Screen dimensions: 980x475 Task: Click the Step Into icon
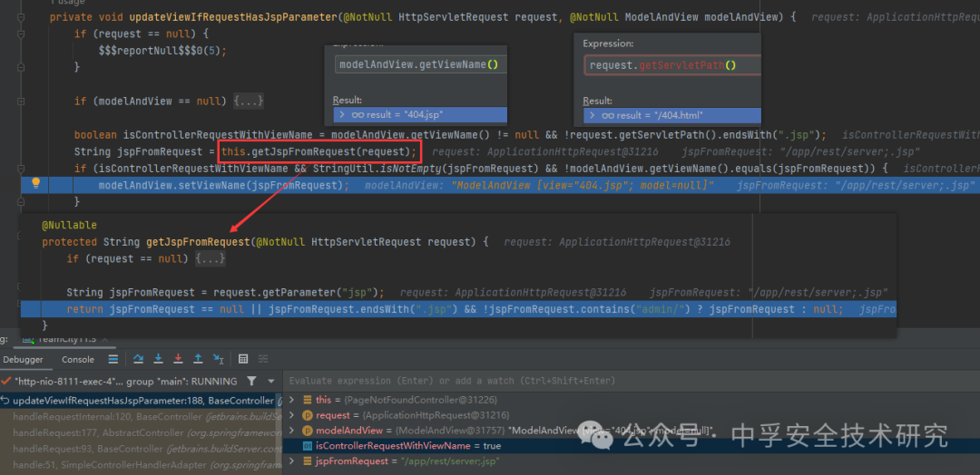(x=159, y=359)
